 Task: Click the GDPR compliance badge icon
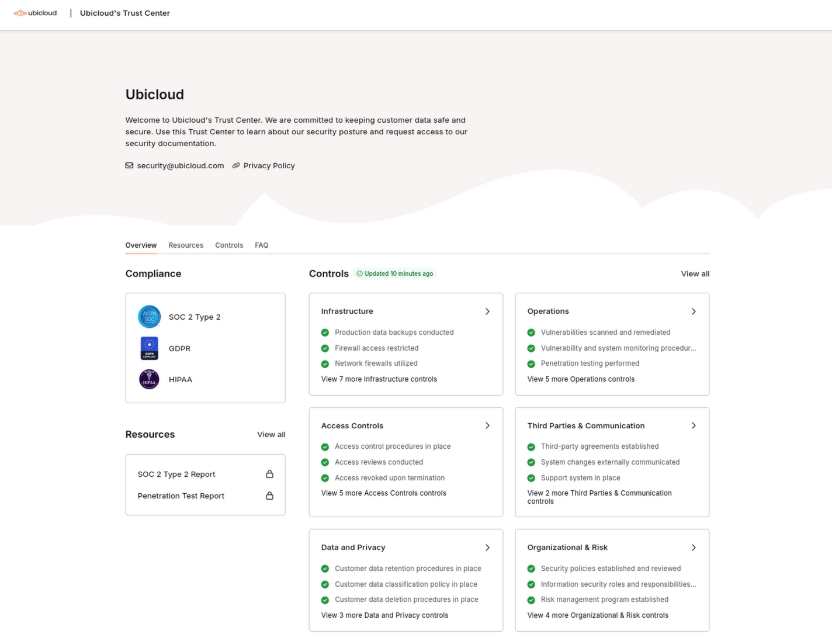pos(150,348)
